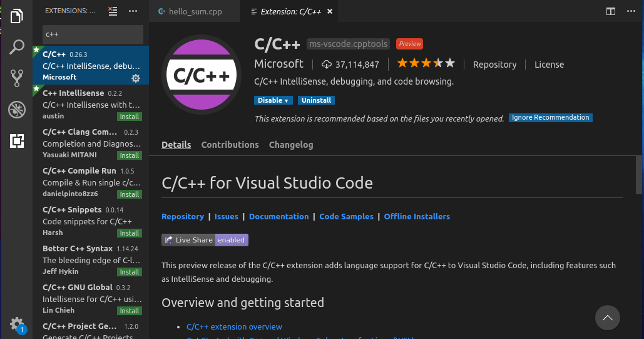Clear extensions search results icon

tap(113, 11)
